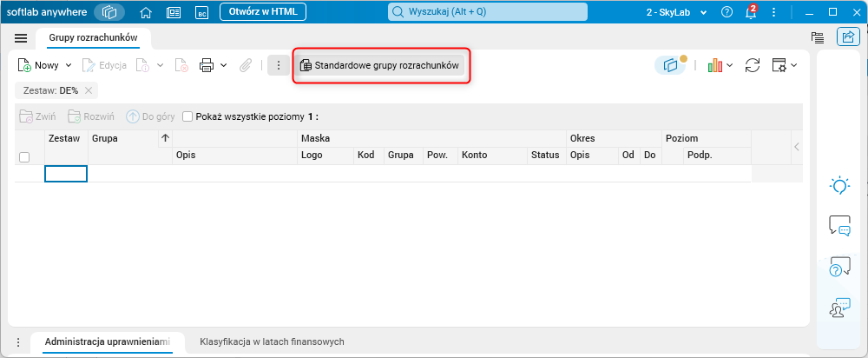Toggle the cube panel switch in toolbar
The width and height of the screenshot is (868, 358).
click(671, 65)
